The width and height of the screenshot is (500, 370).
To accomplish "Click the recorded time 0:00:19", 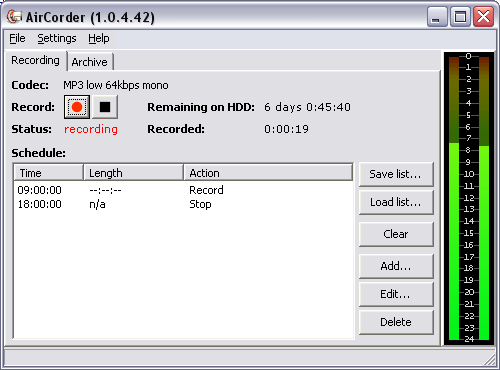I will pos(287,129).
